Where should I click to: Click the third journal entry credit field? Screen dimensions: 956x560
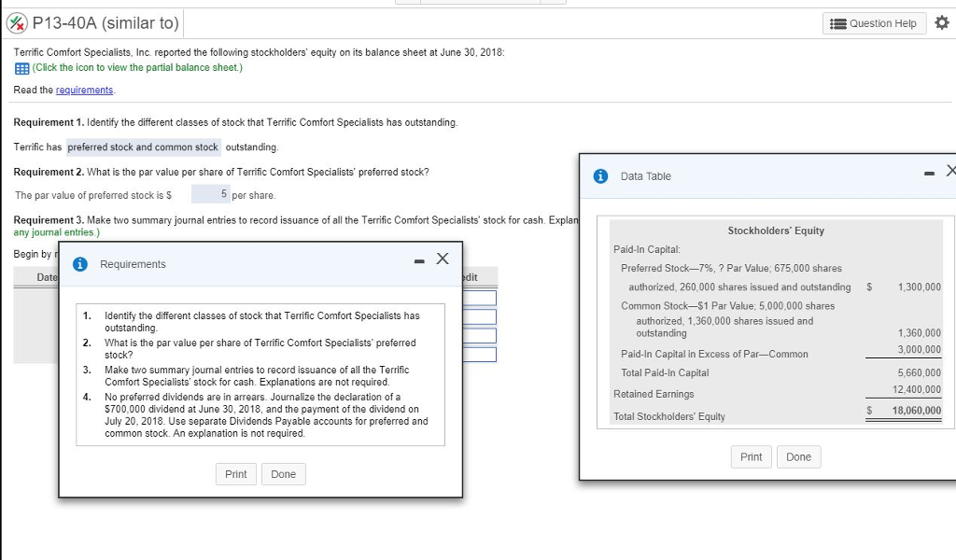point(479,335)
